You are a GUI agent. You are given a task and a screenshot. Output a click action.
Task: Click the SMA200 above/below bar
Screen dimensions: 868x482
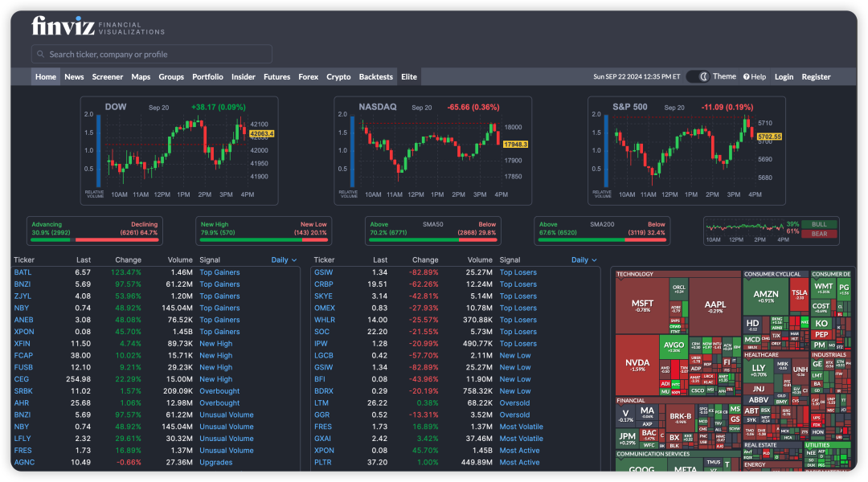coord(602,240)
